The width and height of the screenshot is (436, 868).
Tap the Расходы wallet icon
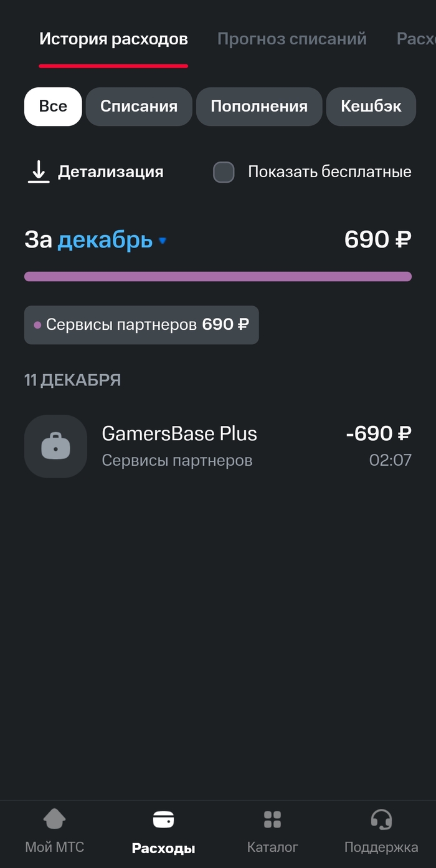coord(163,819)
